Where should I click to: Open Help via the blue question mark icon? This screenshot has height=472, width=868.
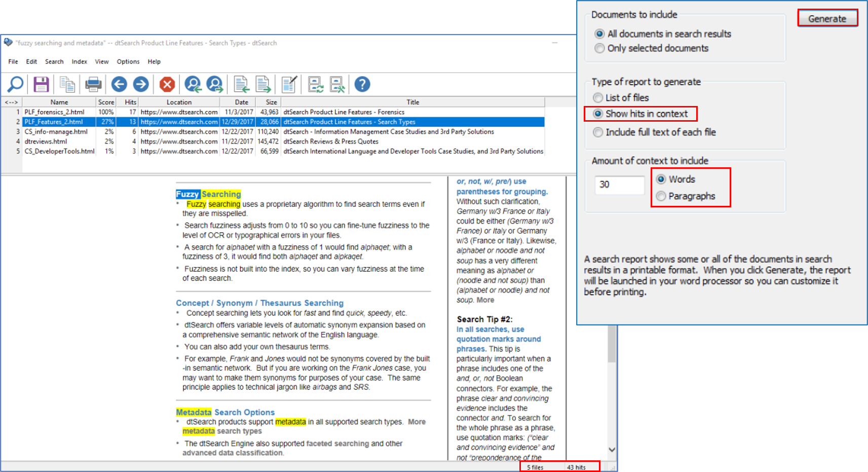point(362,84)
